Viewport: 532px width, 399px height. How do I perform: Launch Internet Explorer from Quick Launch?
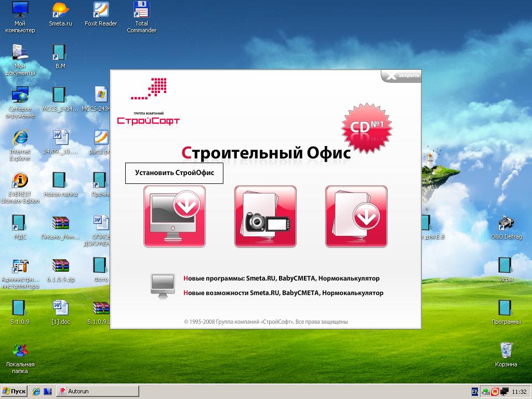pos(36,391)
